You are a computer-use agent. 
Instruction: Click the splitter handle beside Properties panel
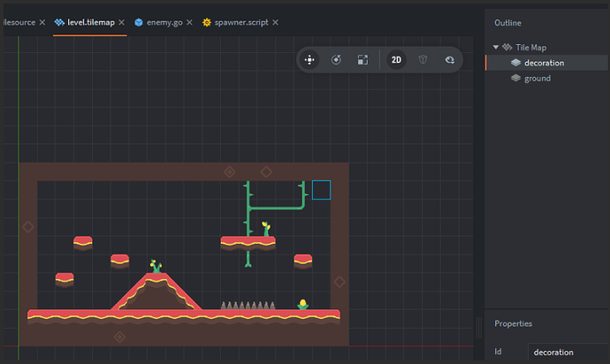[x=479, y=328]
